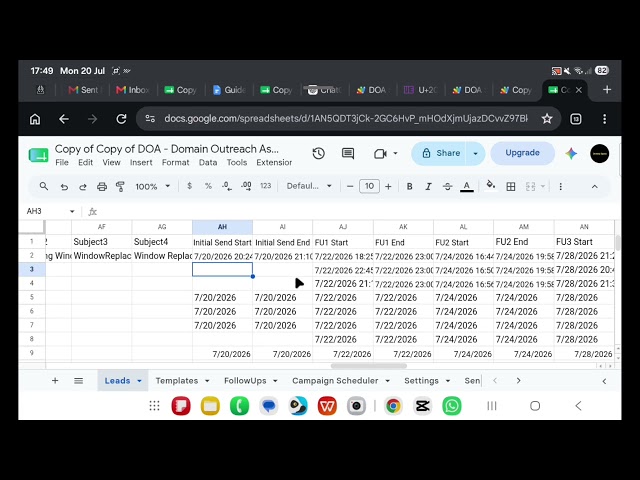Open the borders tool
640x480 pixels.
click(x=511, y=187)
